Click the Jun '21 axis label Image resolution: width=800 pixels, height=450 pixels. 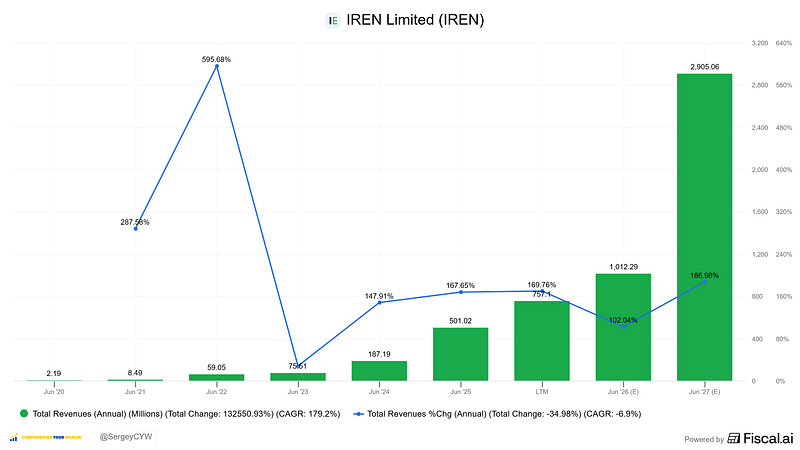pos(135,392)
